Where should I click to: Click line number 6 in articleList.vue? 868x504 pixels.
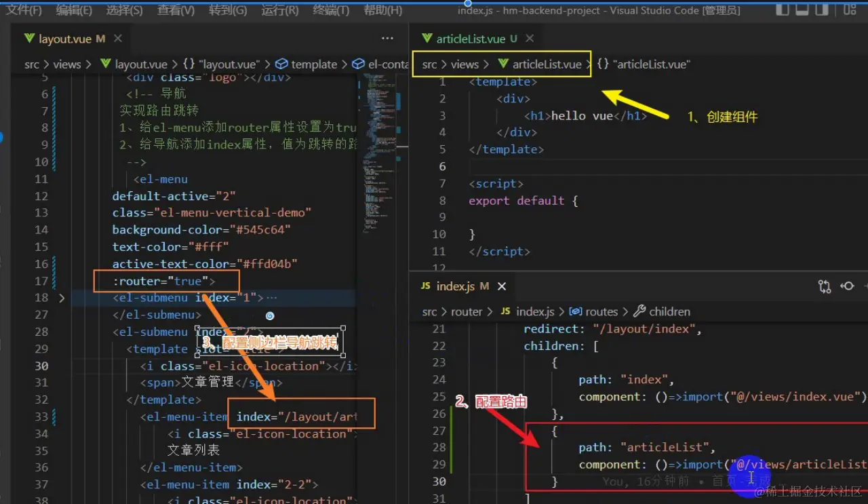coord(442,166)
